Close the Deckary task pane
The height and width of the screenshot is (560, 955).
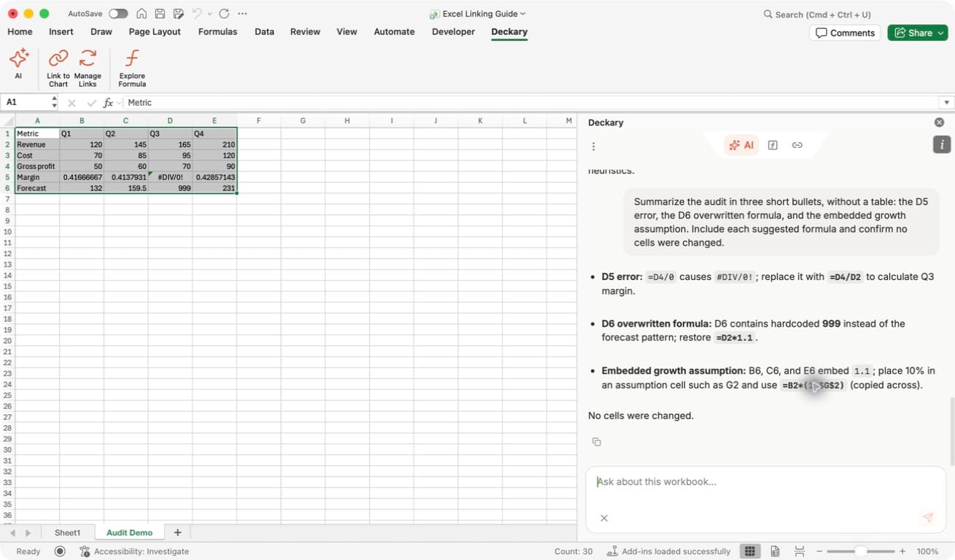tap(939, 122)
